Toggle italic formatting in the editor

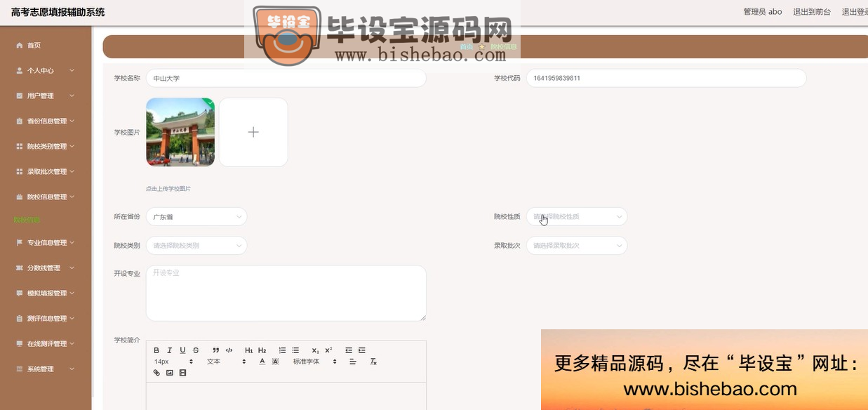tap(169, 350)
